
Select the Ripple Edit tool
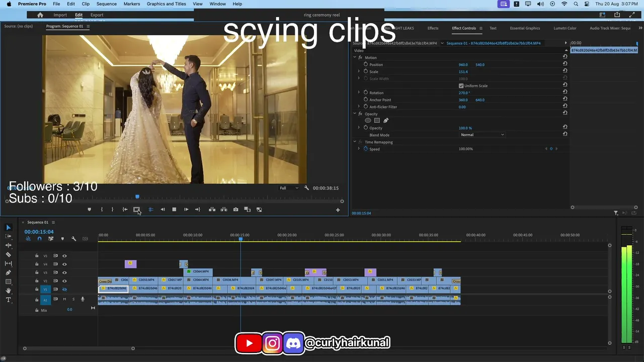8,245
